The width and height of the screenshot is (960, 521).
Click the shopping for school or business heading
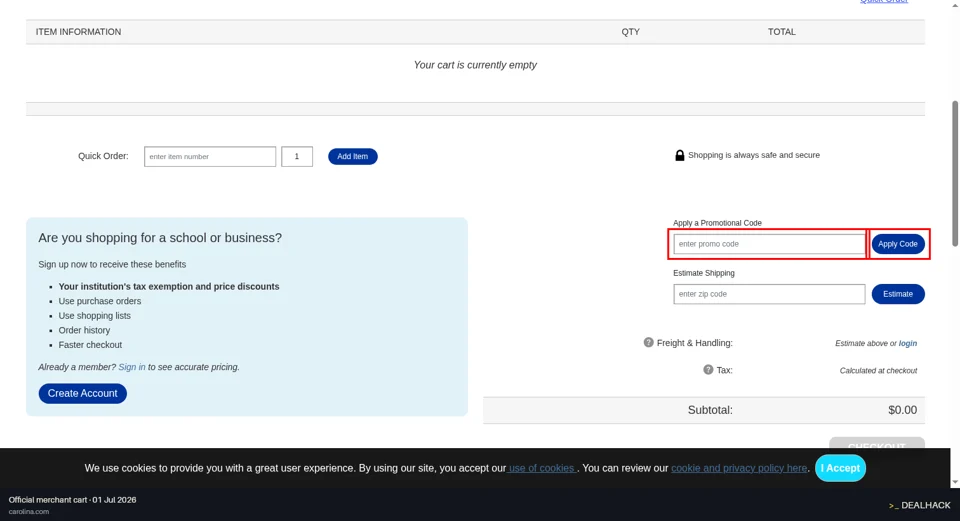(160, 238)
